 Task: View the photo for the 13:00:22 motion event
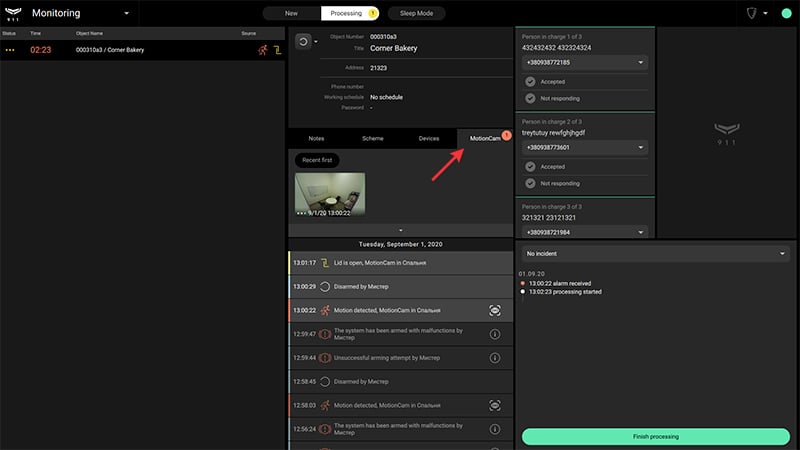click(494, 310)
